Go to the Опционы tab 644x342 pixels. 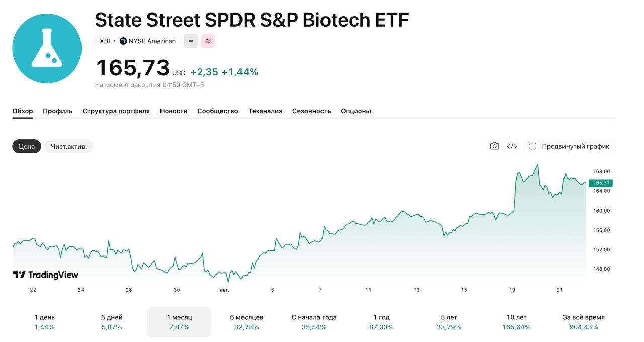pyautogui.click(x=356, y=111)
